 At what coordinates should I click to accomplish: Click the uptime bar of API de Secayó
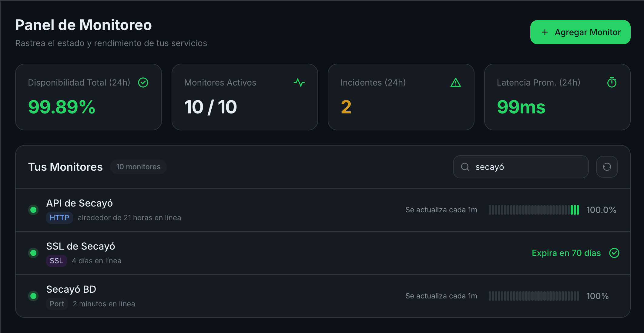point(534,210)
